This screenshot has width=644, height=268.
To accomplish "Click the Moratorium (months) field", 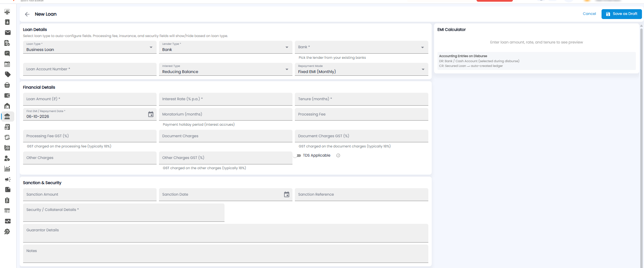I will pyautogui.click(x=226, y=114).
